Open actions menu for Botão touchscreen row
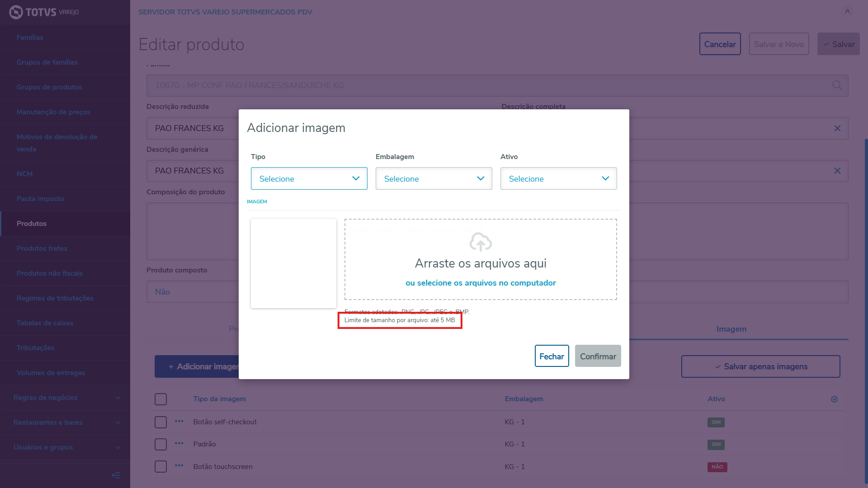The image size is (868, 488). tap(179, 466)
